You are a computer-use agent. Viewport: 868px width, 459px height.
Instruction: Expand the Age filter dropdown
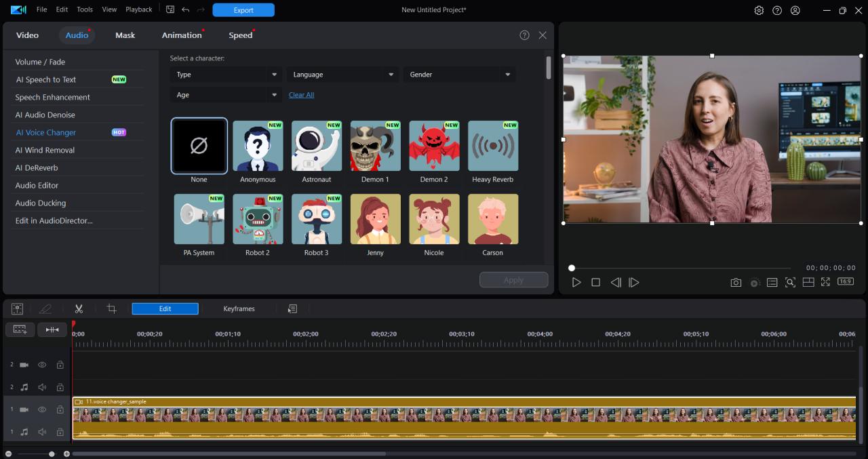(226, 94)
